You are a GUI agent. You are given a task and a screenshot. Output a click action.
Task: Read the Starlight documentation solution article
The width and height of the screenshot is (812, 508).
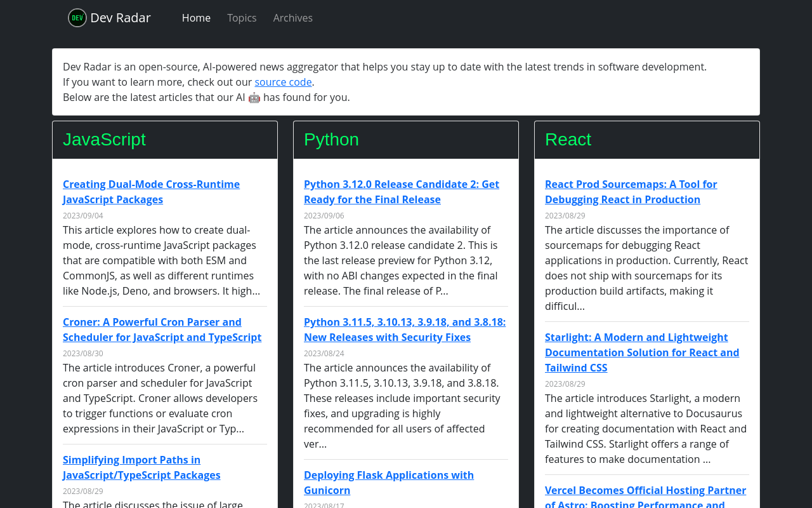coord(642,352)
